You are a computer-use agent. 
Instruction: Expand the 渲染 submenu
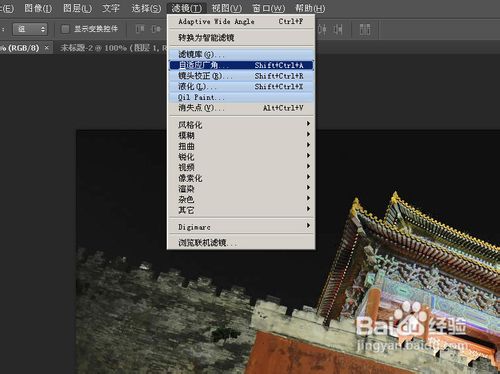(x=241, y=189)
